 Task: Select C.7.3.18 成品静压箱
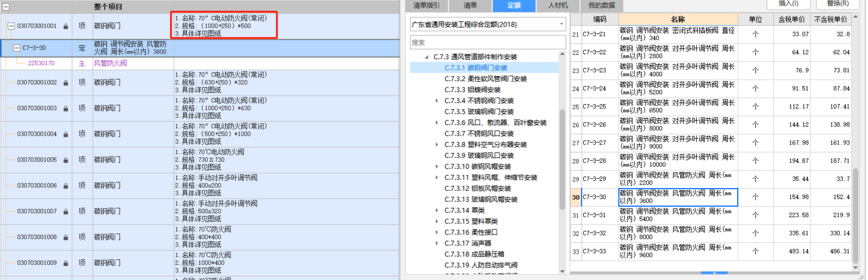(x=474, y=254)
